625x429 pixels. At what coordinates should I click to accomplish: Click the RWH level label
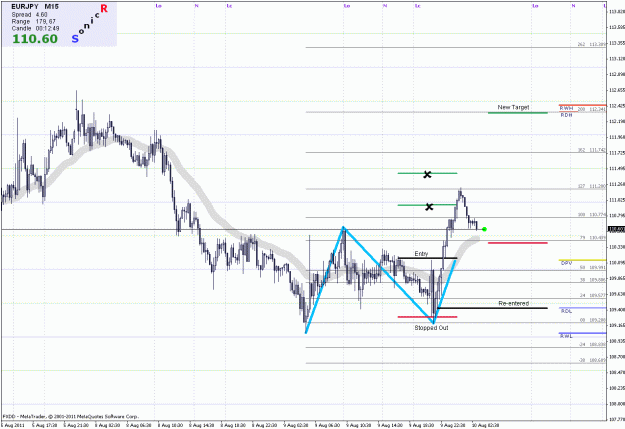pos(566,108)
